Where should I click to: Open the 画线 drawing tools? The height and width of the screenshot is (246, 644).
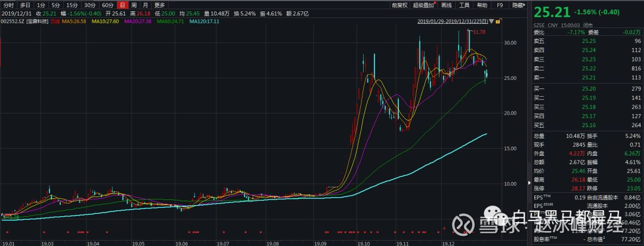pyautogui.click(x=447, y=5)
